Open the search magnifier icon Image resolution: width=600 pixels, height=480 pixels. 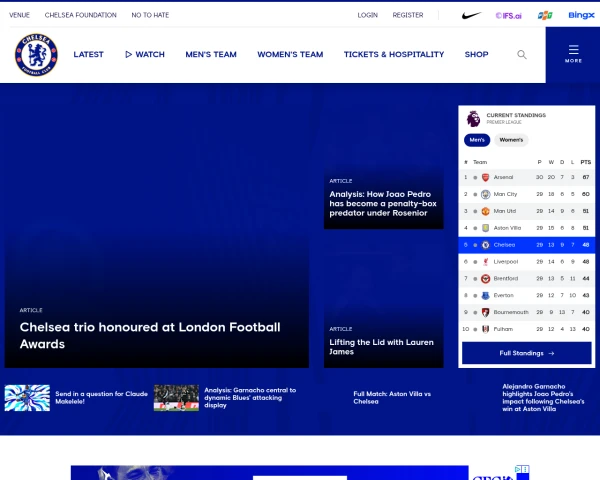click(522, 54)
